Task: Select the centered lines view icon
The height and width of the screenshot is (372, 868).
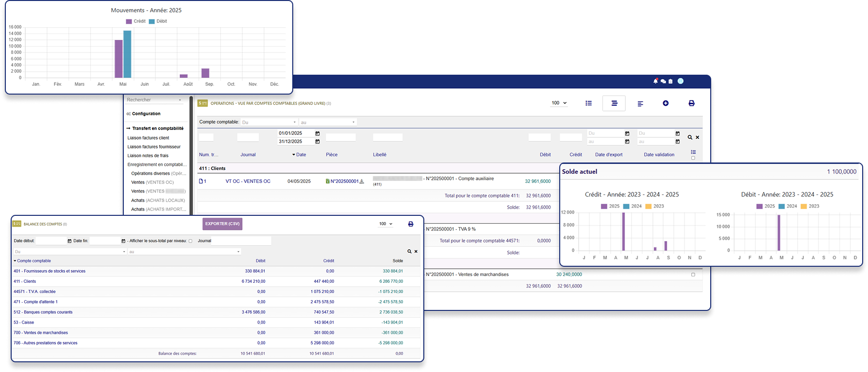Action: coord(614,103)
